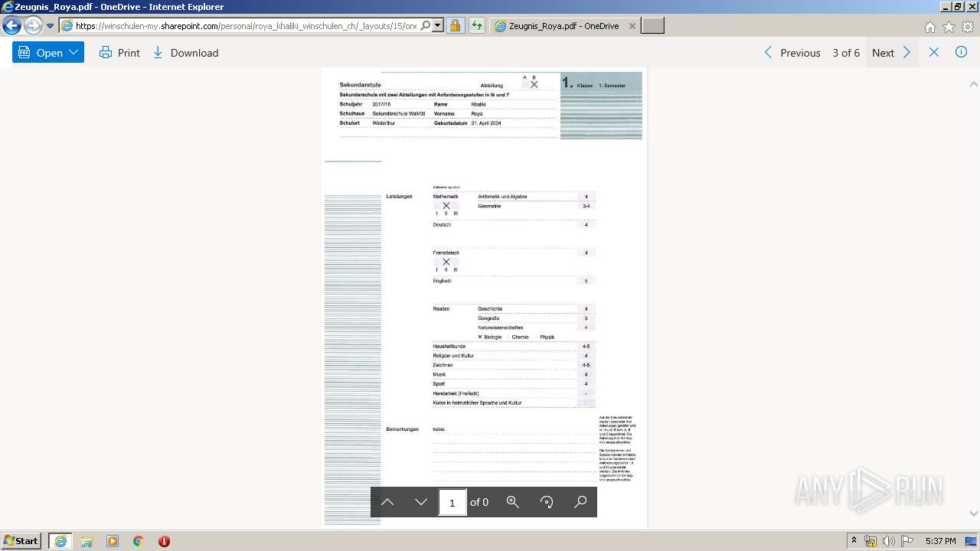This screenshot has width=980, height=551.
Task: Show hidden tray icons
Action: [854, 541]
